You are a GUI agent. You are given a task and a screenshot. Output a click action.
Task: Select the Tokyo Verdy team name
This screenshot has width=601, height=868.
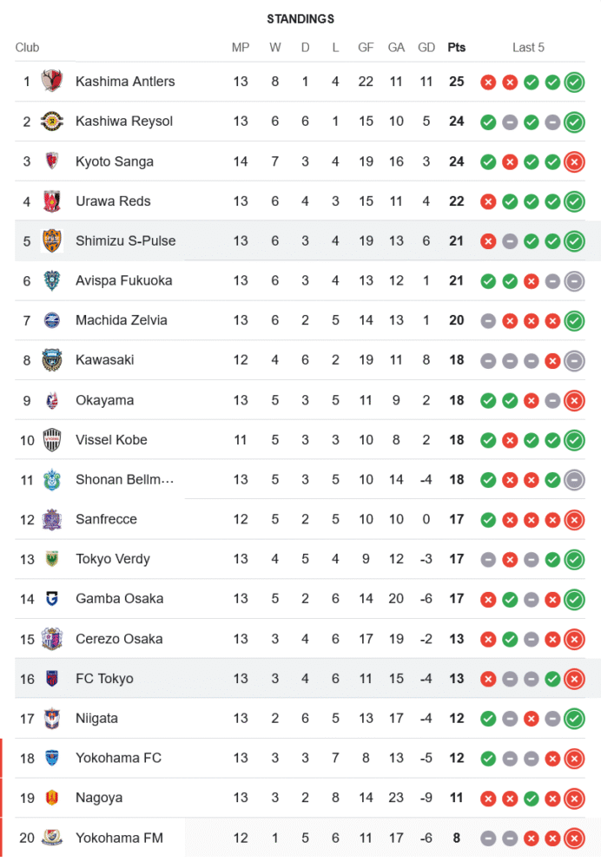coord(113,559)
